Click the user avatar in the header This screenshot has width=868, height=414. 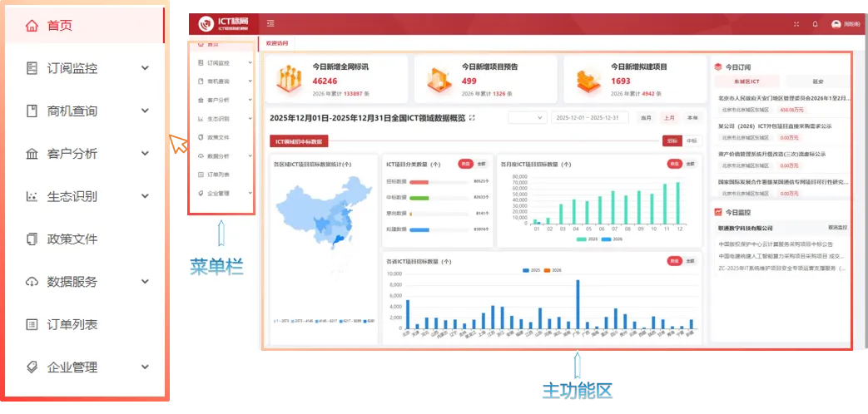pos(836,24)
